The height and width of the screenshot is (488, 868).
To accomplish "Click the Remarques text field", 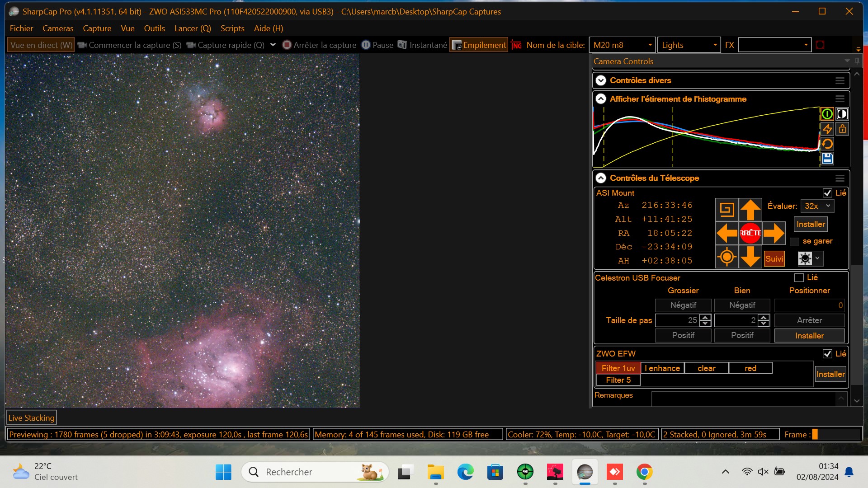I will point(748,399).
